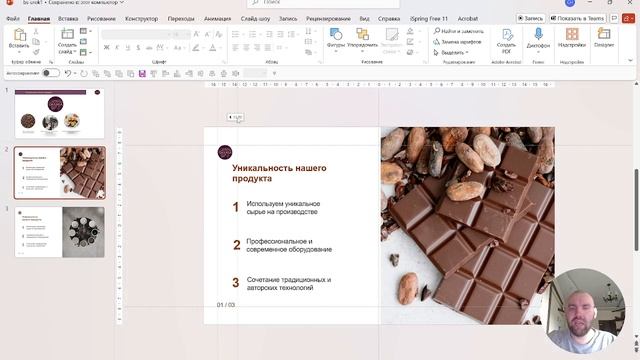Click the Фигуры shapes icon
Screen dimensions: 640x360
point(336,34)
